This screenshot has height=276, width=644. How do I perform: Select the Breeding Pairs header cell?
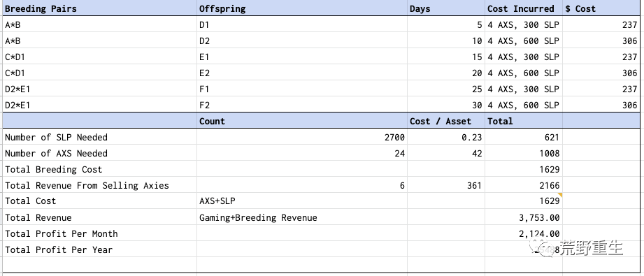click(x=100, y=8)
